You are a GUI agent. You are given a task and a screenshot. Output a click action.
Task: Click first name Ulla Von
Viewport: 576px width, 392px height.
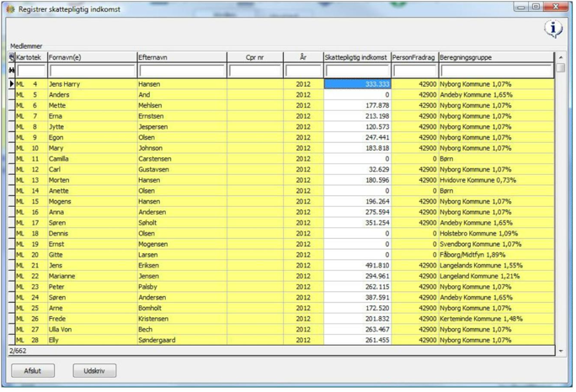(61, 329)
